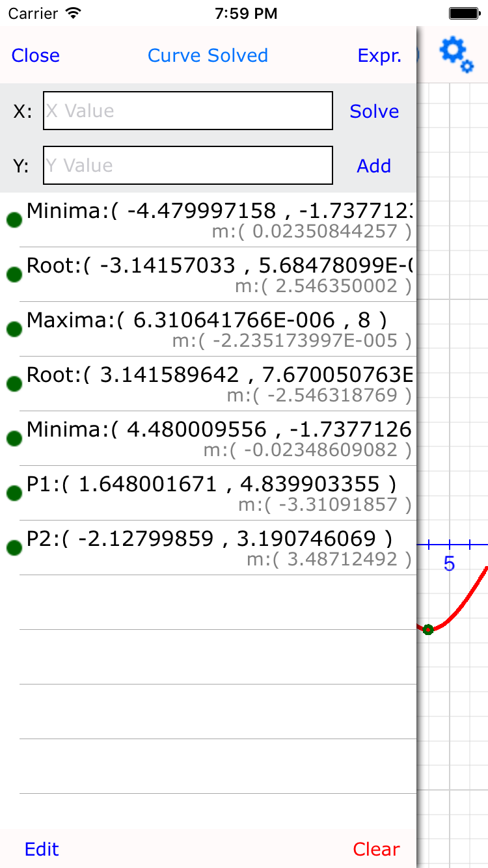Close the Curve Solved panel
The height and width of the screenshot is (868, 488).
point(36,55)
